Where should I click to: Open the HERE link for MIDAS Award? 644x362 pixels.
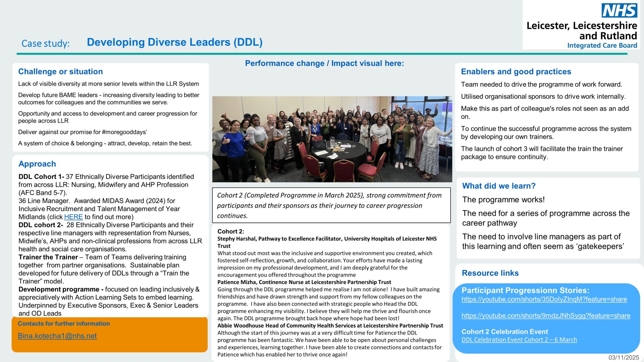[x=73, y=217]
